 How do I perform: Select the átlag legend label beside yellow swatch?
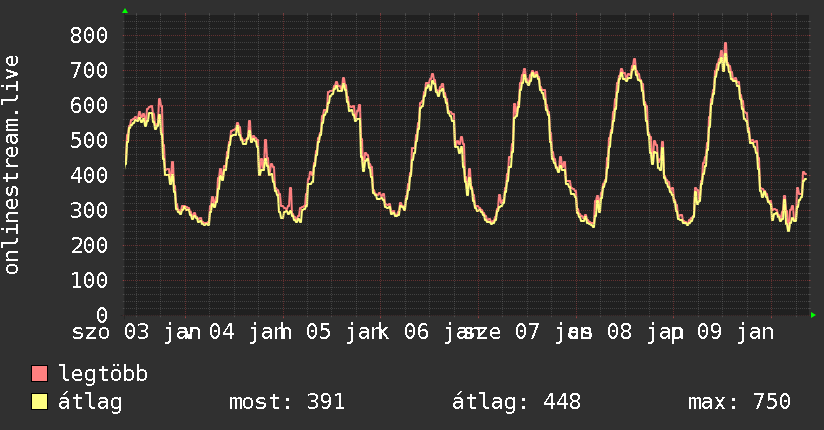coord(90,402)
